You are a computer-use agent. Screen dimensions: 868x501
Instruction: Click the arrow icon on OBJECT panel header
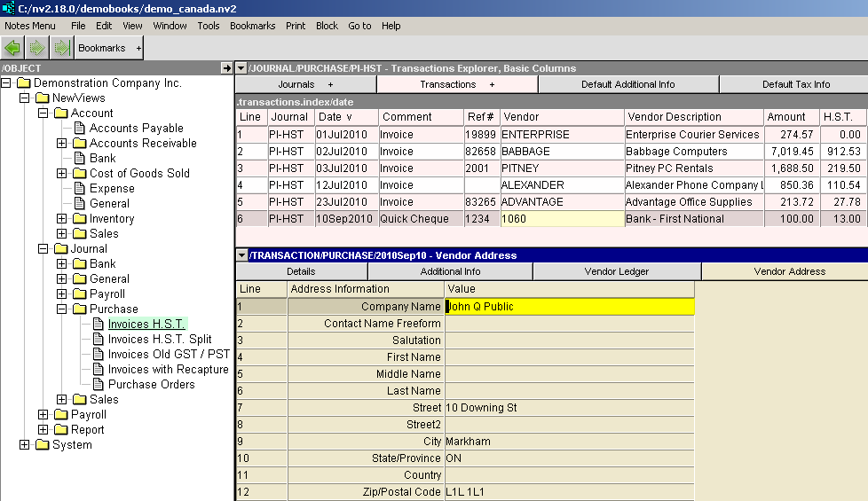click(x=226, y=68)
